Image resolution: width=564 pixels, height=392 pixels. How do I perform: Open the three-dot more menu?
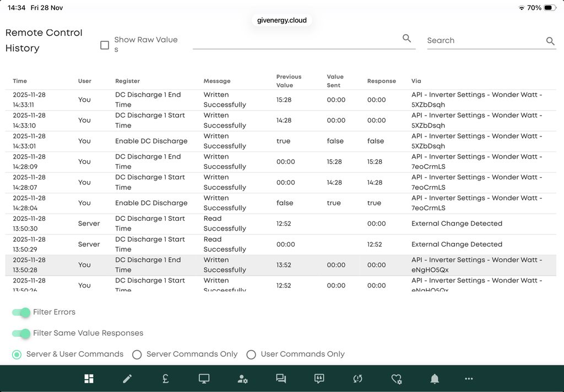(x=469, y=379)
